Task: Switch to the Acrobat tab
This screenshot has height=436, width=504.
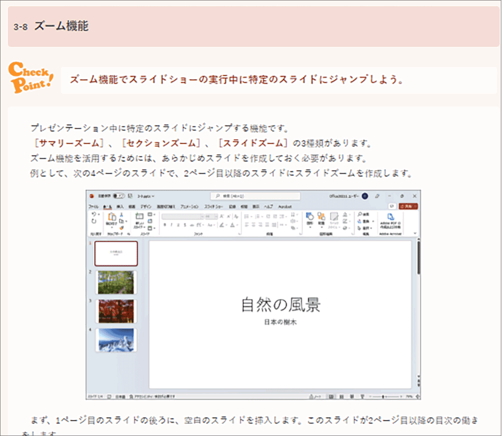Action: pyautogui.click(x=284, y=206)
